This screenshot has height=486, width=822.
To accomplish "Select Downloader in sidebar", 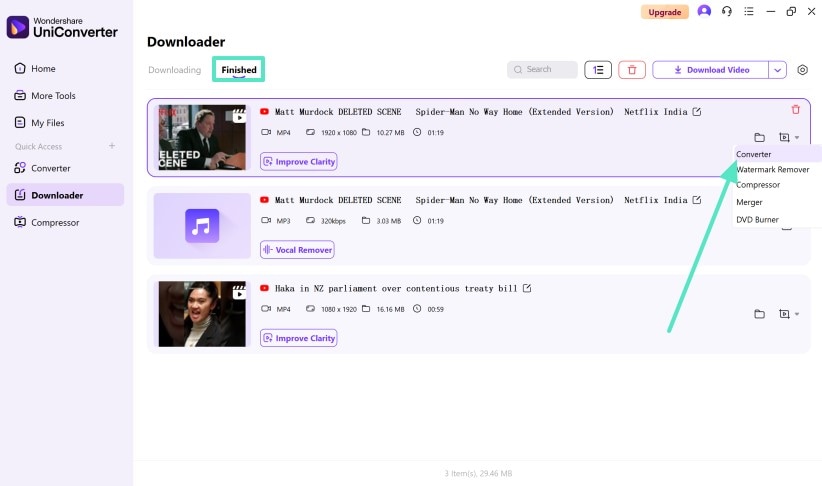I will click(x=65, y=195).
